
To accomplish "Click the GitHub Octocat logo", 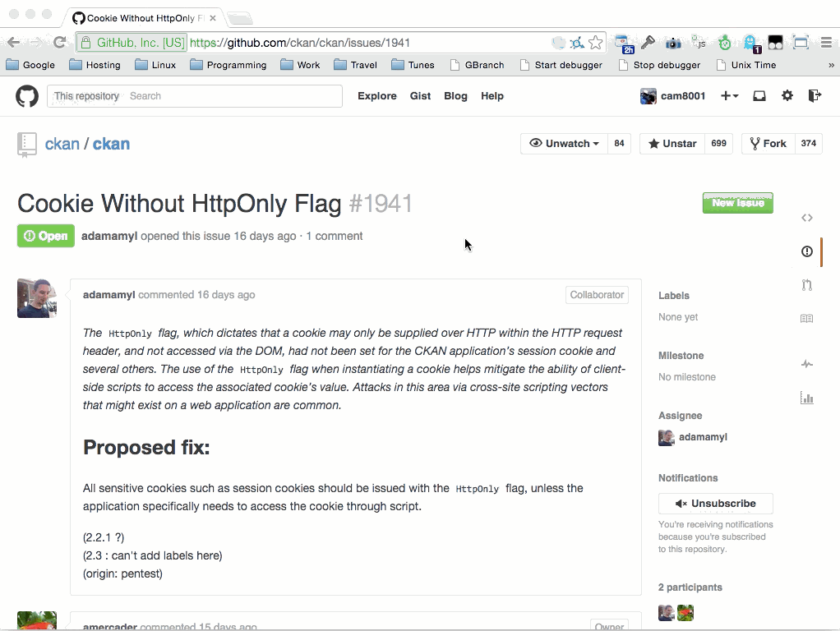I will (x=27, y=96).
